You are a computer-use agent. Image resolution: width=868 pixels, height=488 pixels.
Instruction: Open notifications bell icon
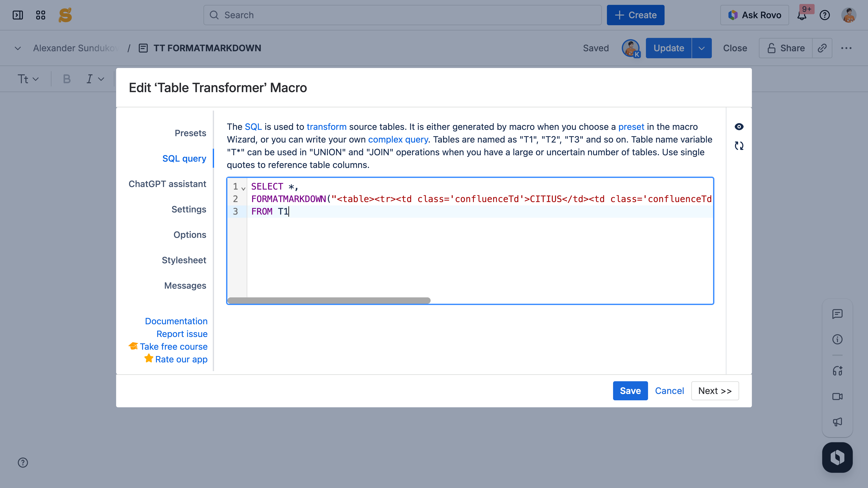click(x=802, y=16)
